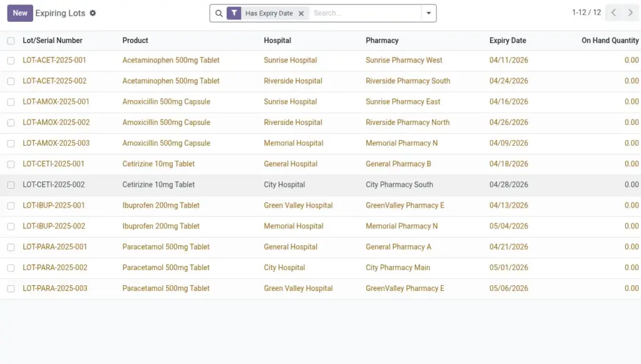Open the Expiring Lots gear settings
Screen dimensions: 641x364
click(93, 13)
